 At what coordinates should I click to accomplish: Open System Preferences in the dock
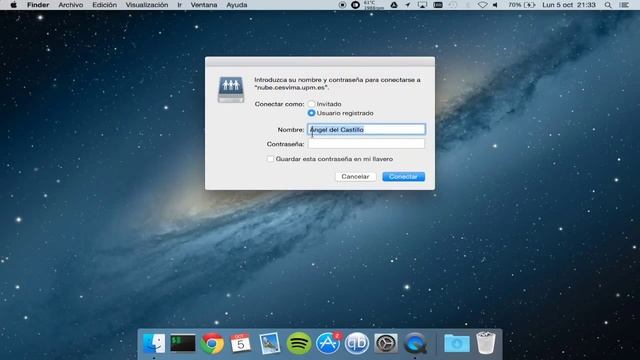tap(386, 343)
